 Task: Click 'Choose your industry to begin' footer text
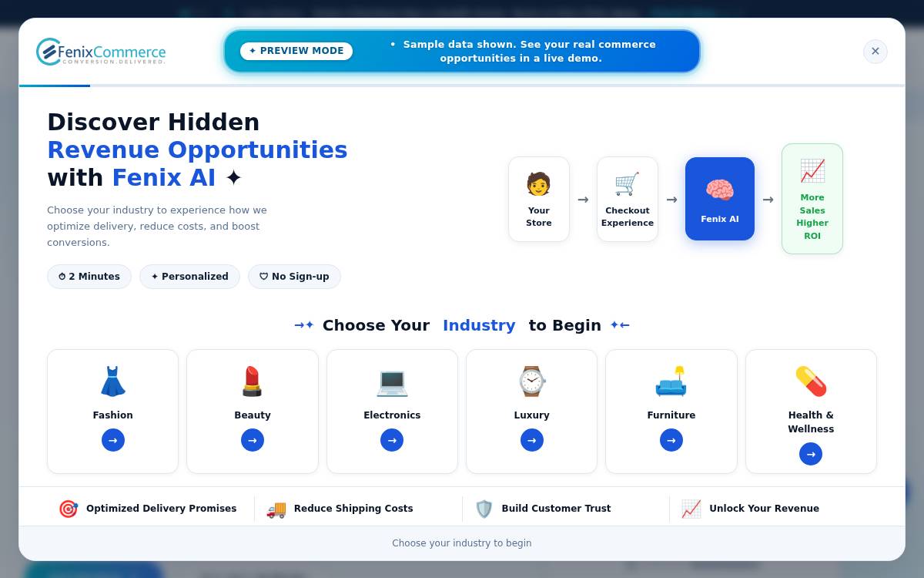[x=462, y=543]
